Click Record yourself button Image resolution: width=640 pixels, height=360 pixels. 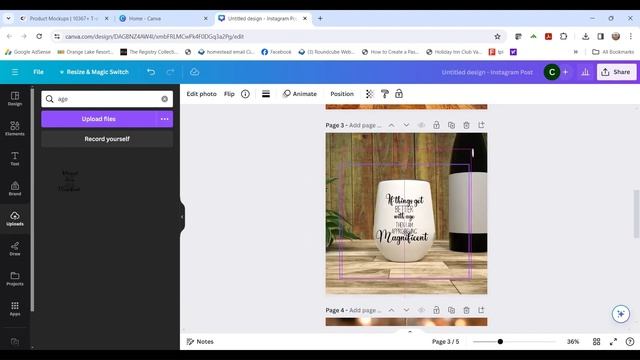tap(107, 139)
